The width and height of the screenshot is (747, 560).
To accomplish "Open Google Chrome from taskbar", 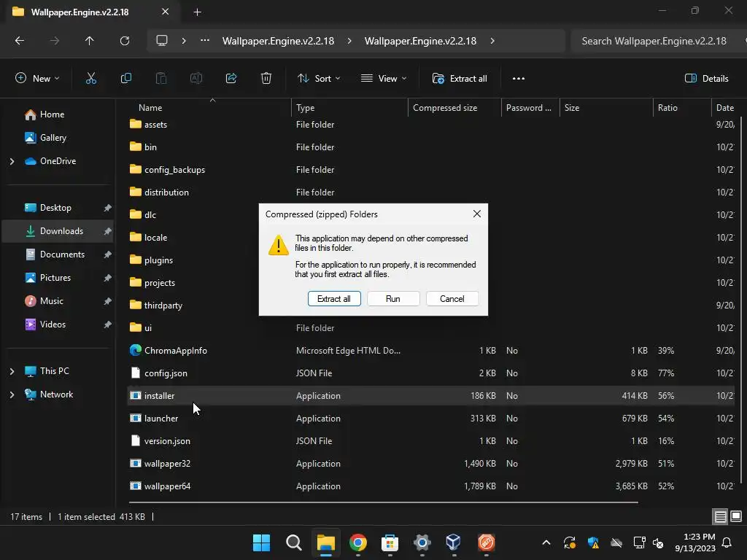I will 357,542.
